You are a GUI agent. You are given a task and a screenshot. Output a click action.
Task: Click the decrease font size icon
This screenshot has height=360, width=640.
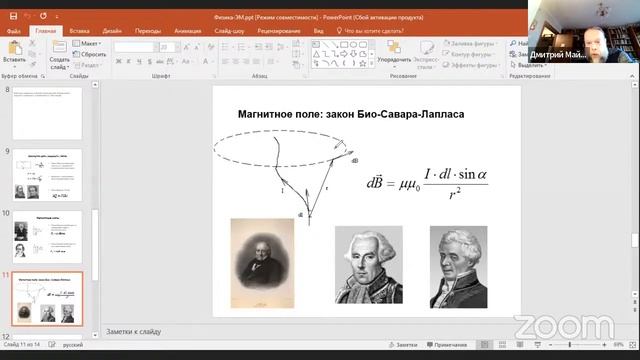point(197,48)
